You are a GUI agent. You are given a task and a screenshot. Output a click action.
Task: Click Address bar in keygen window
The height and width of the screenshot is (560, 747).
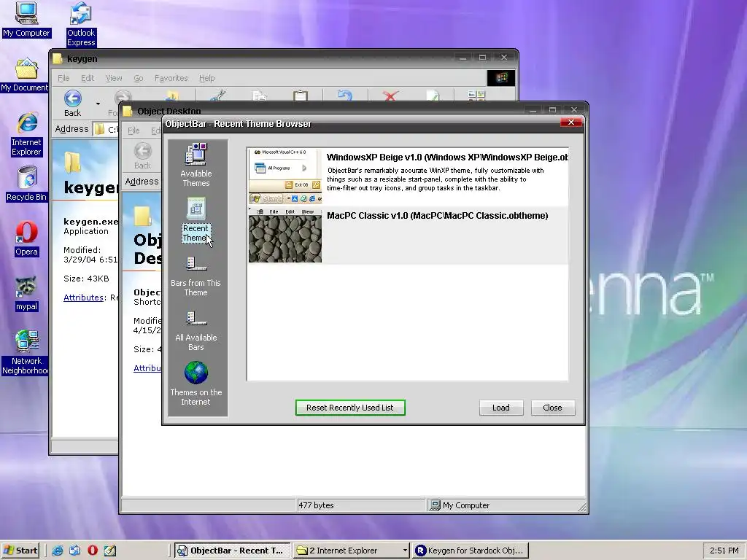coord(105,129)
